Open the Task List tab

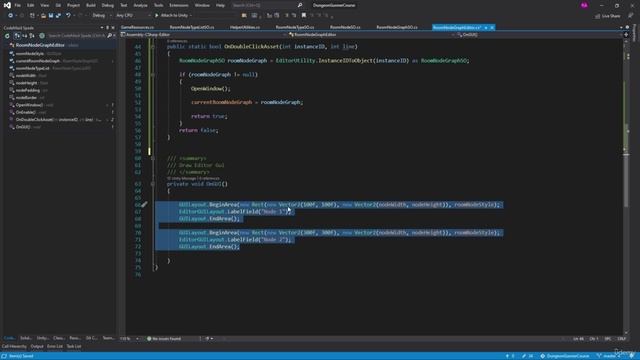pyautogui.click(x=74, y=347)
